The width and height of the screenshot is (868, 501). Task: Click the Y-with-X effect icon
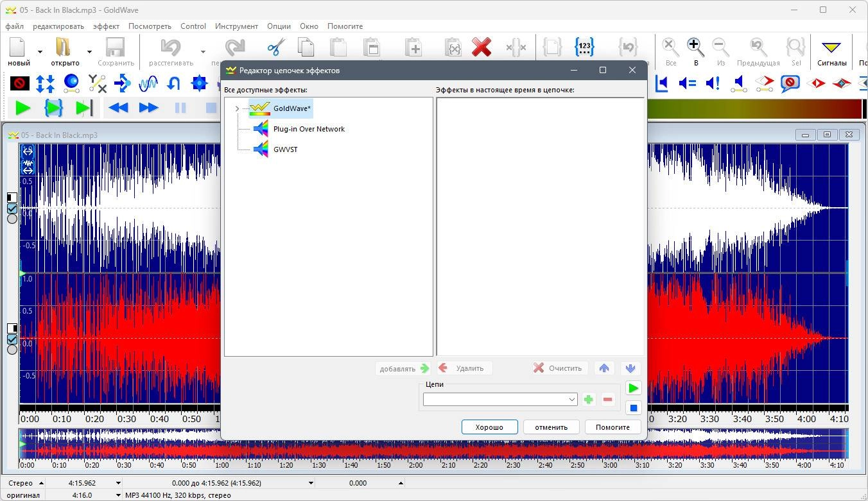pos(97,83)
